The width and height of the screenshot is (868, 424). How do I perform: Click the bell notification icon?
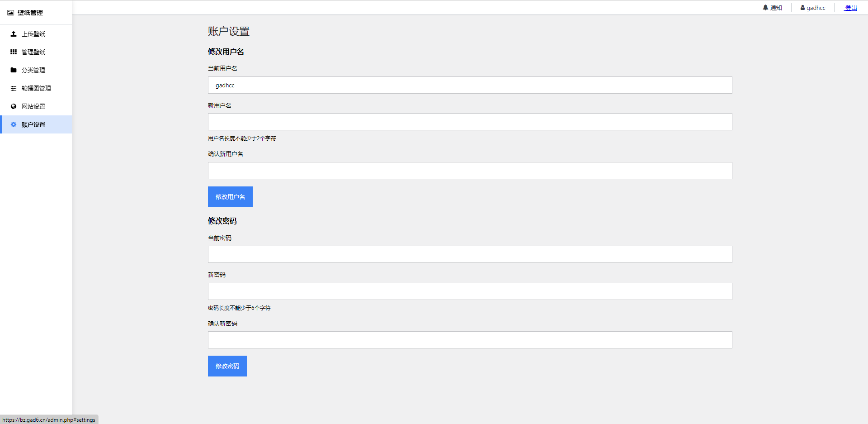[x=765, y=8]
